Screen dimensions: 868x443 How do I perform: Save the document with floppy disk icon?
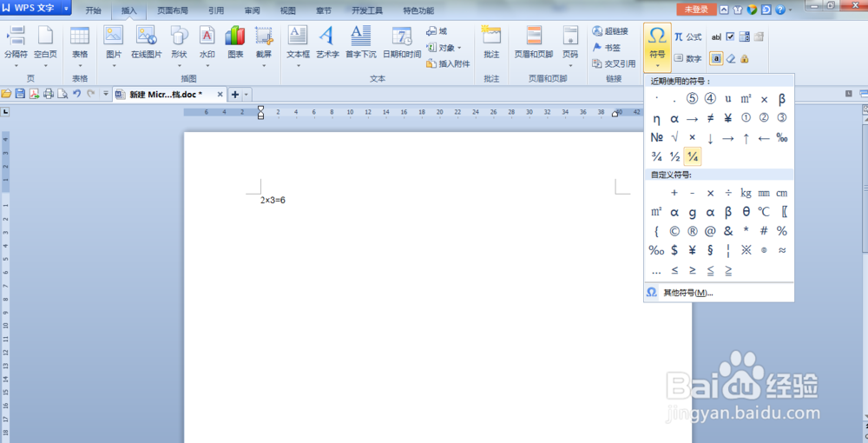coord(20,94)
